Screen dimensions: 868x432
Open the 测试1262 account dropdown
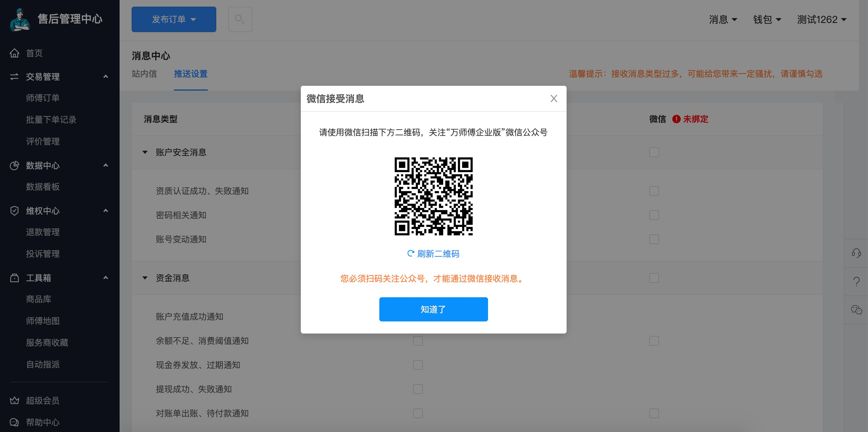click(x=821, y=20)
